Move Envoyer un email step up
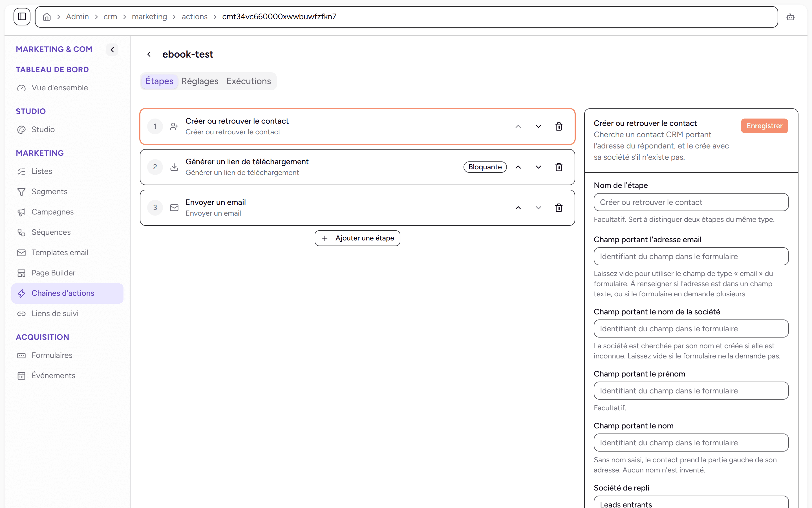The width and height of the screenshot is (812, 508). [x=518, y=208]
